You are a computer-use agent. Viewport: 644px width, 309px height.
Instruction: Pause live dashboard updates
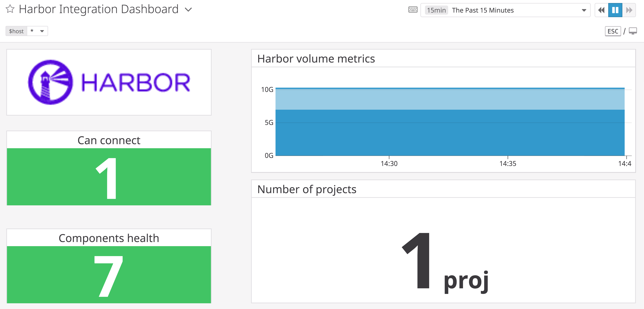(615, 10)
